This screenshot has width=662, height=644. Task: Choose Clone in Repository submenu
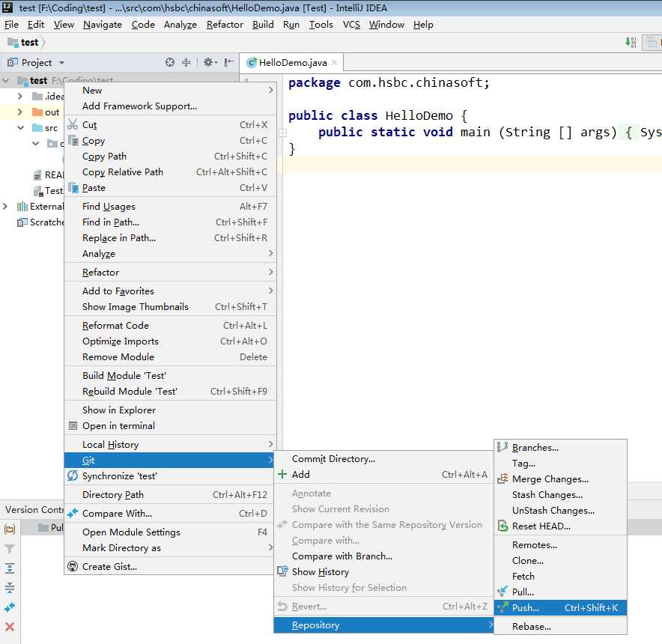(x=560, y=560)
